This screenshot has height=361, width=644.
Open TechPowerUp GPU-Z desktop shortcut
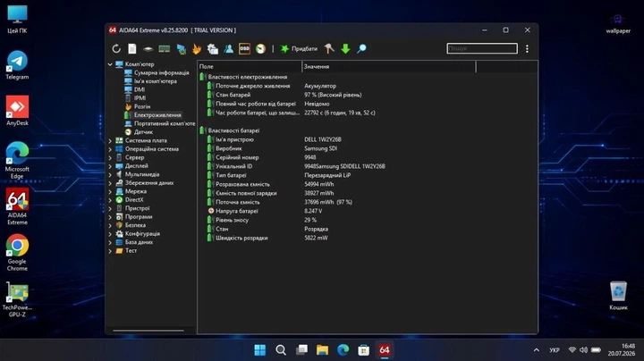17,300
